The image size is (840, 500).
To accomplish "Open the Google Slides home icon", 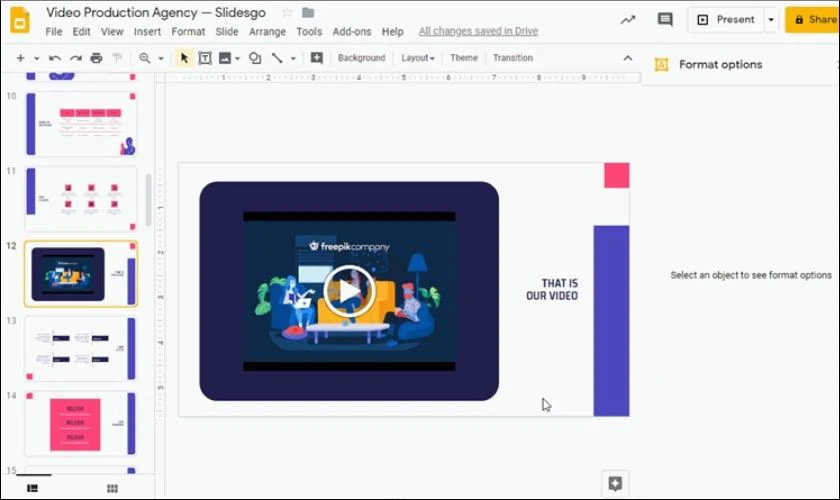I will 20,20.
